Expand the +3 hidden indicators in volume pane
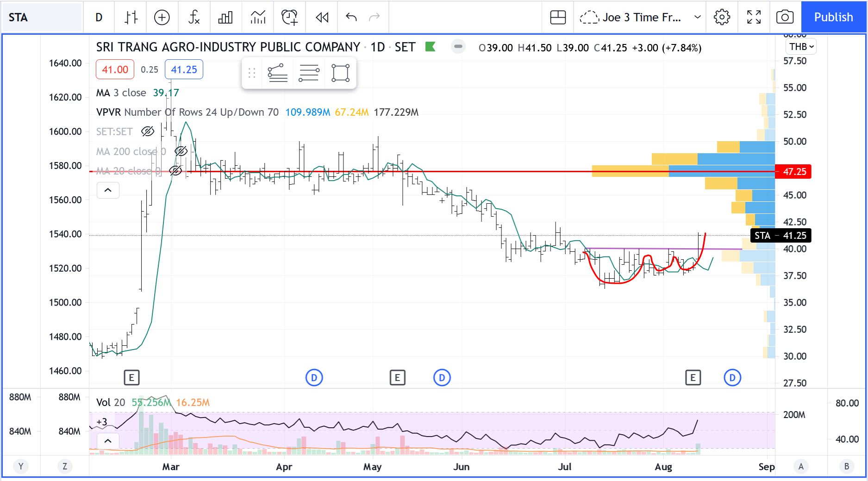Viewport: 868px width, 481px height. pyautogui.click(x=102, y=422)
